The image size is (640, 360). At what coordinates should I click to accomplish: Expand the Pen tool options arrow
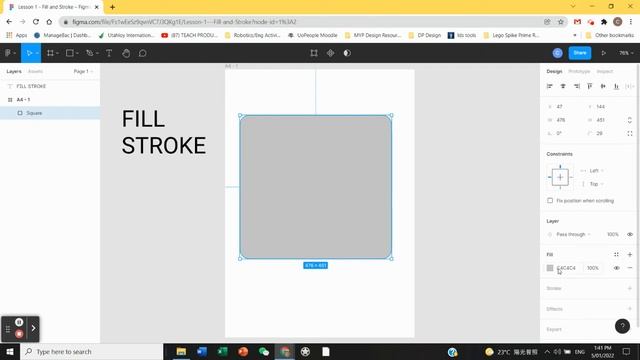pyautogui.click(x=97, y=53)
